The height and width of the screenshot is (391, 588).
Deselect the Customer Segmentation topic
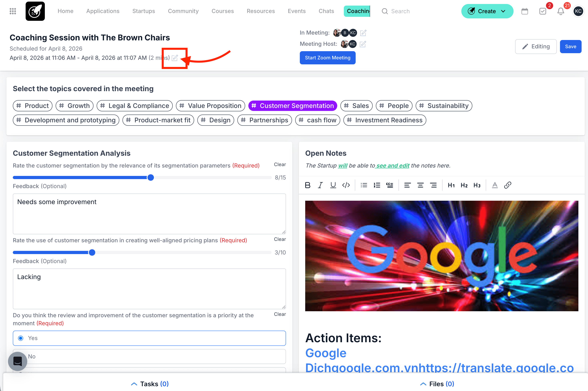293,106
